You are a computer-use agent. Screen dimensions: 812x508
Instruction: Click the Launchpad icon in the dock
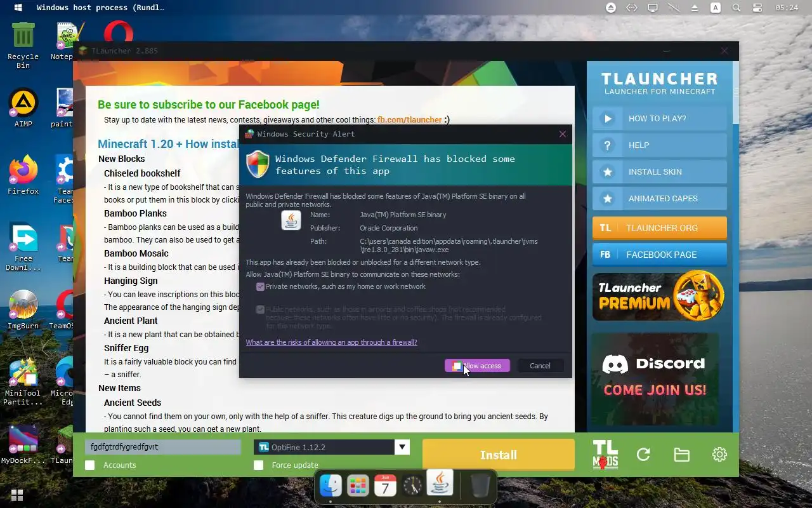(358, 486)
